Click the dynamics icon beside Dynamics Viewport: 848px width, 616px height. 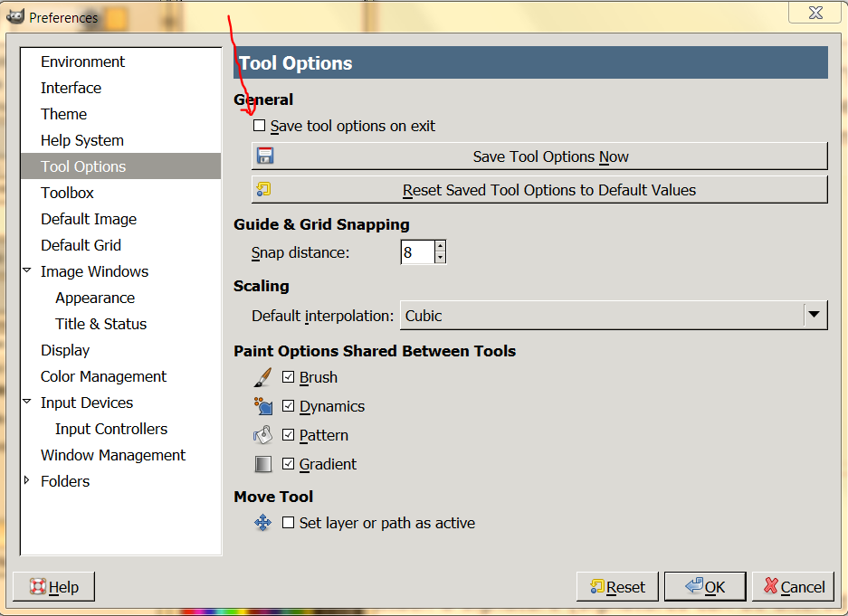click(262, 406)
